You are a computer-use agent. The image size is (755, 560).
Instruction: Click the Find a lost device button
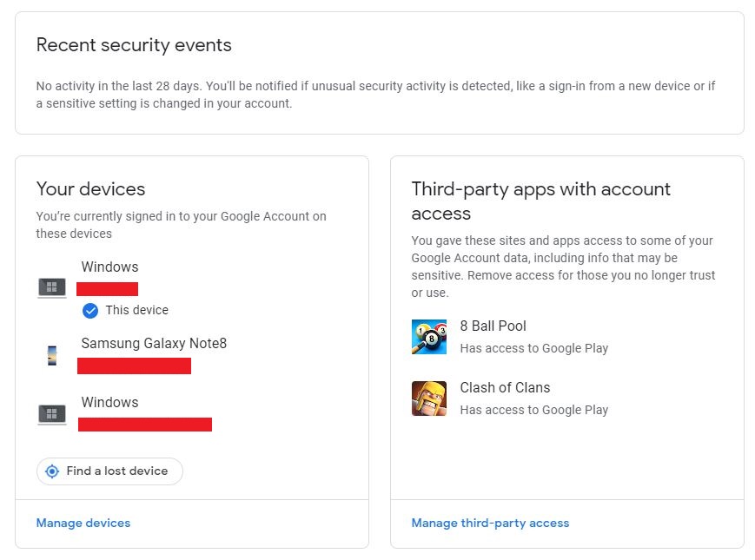pyautogui.click(x=109, y=471)
